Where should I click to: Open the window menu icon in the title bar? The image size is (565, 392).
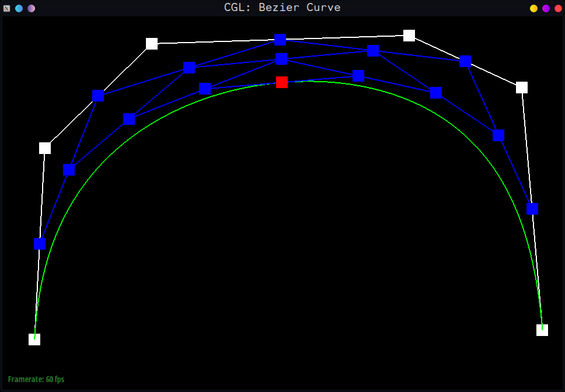(7, 8)
